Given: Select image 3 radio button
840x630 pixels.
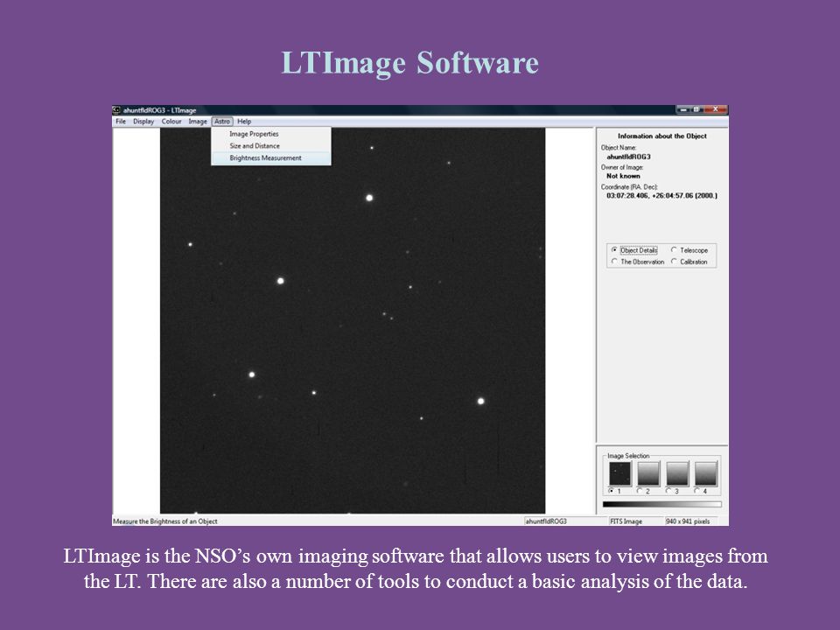Looking at the screenshot, I should click(x=668, y=491).
